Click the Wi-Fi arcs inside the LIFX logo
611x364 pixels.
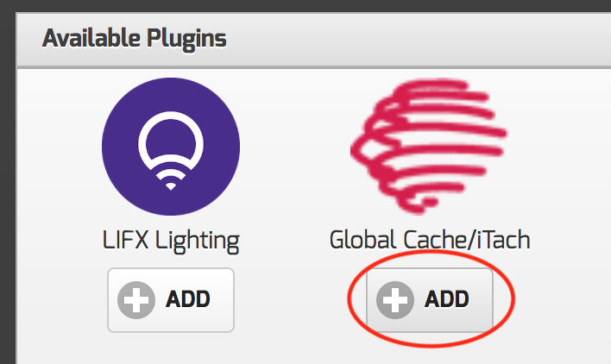point(170,182)
